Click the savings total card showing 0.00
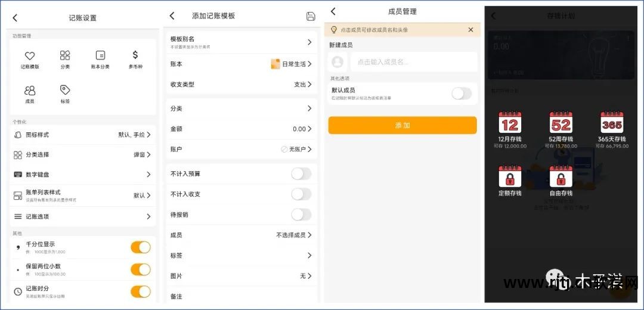This screenshot has width=644, height=310. click(x=561, y=55)
